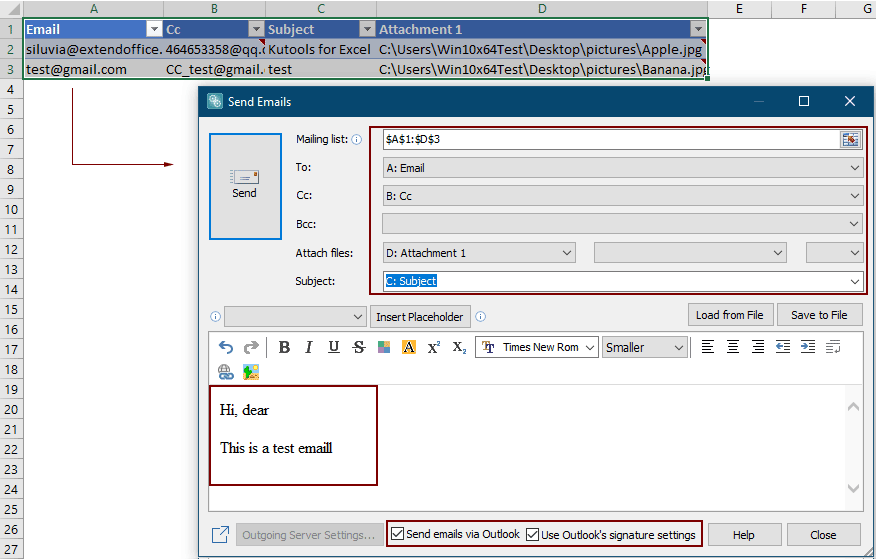Click the Subject input field
This screenshot has width=876, height=559.
(615, 281)
